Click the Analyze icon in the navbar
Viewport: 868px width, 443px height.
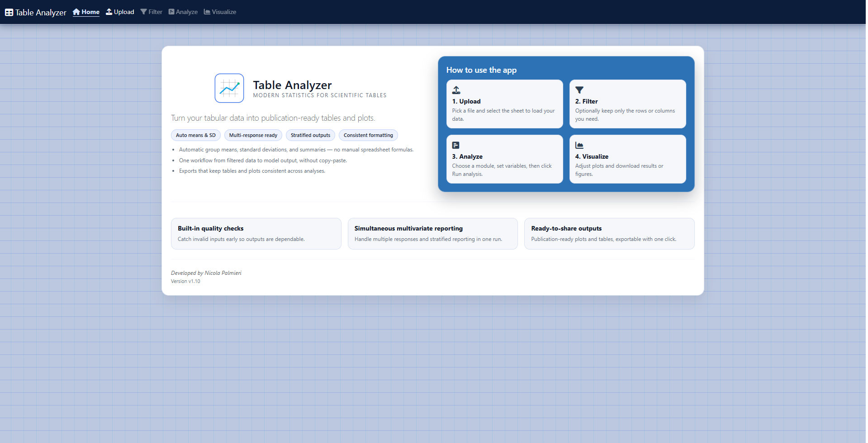(x=171, y=11)
